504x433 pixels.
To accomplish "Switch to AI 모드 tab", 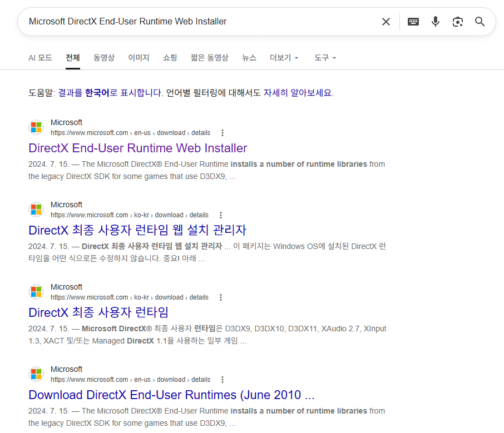I will pos(40,58).
